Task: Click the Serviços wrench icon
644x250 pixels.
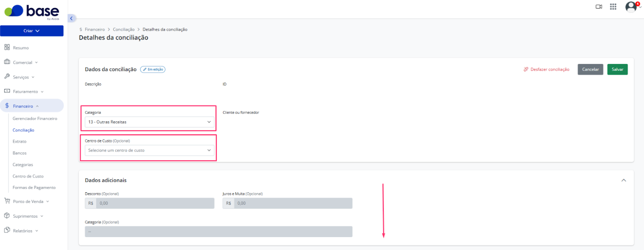Action: click(7, 76)
